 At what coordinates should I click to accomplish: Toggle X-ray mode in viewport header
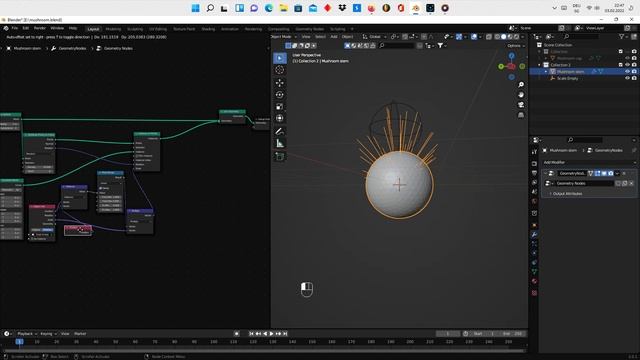489,37
